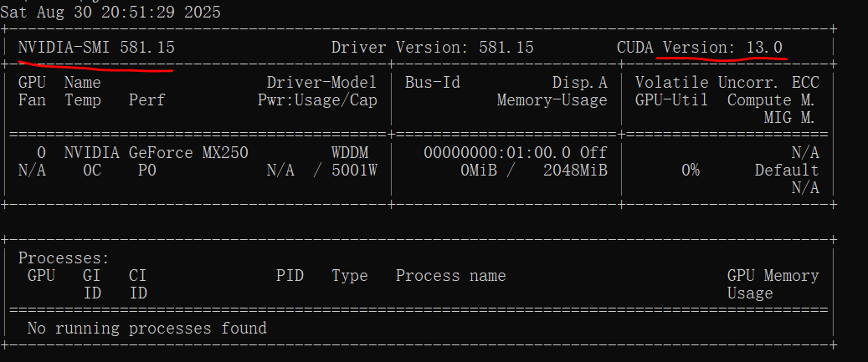Click the "Temp" column header
Screen dimensions: 868x362
coord(83,100)
